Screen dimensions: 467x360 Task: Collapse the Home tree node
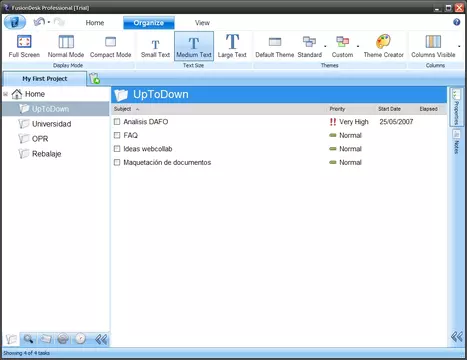click(6, 94)
